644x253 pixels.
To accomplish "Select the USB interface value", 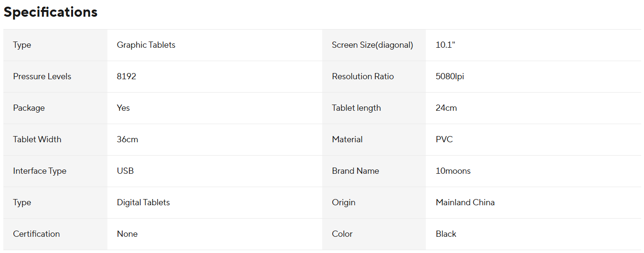I will point(125,171).
